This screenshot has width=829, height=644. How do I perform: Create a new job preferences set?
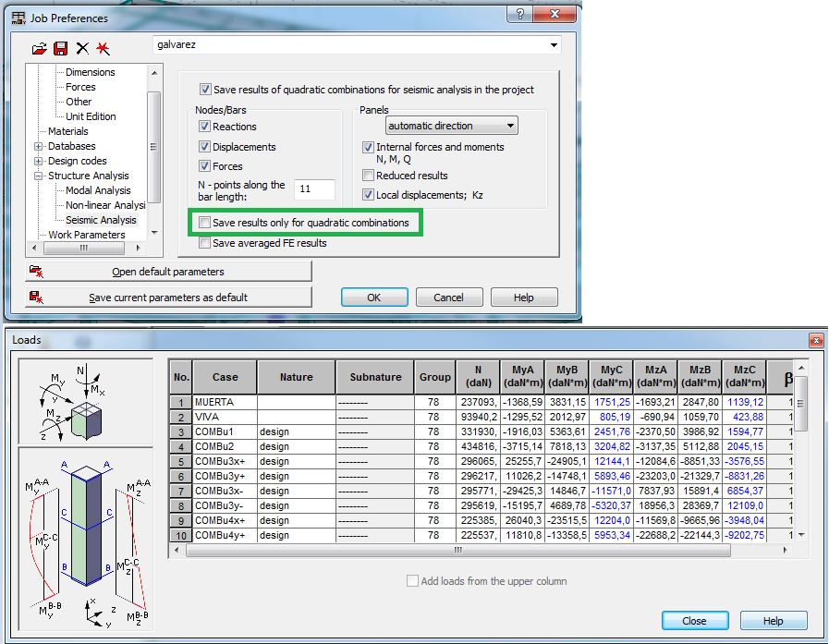click(x=104, y=48)
